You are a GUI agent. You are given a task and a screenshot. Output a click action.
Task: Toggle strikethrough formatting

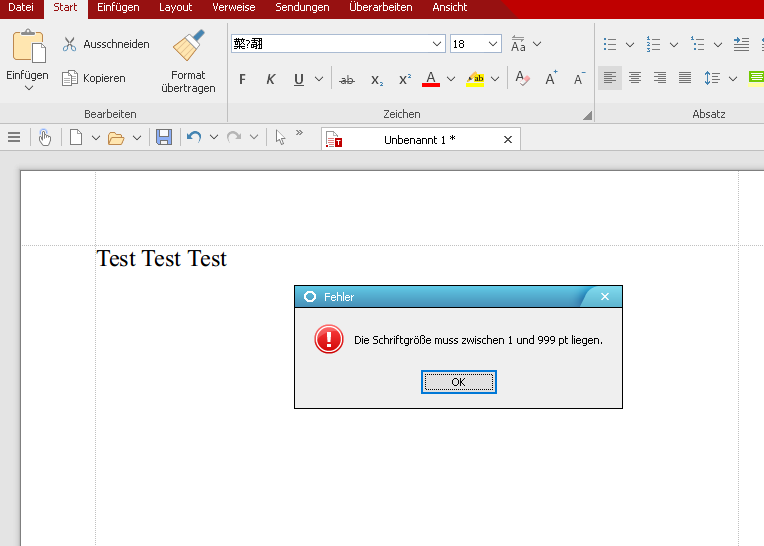[347, 79]
